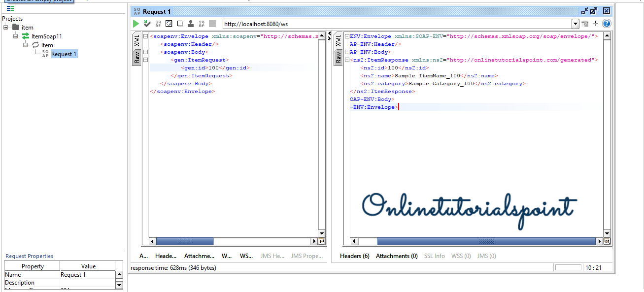Click the plus icon beside endpoint field
Viewport: 644px width, 292px height.
596,24
